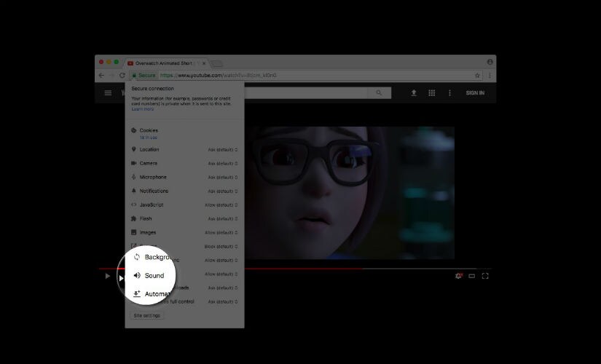Open the Automatic downloads permission dropdown
The width and height of the screenshot is (601, 364).
pyautogui.click(x=223, y=288)
